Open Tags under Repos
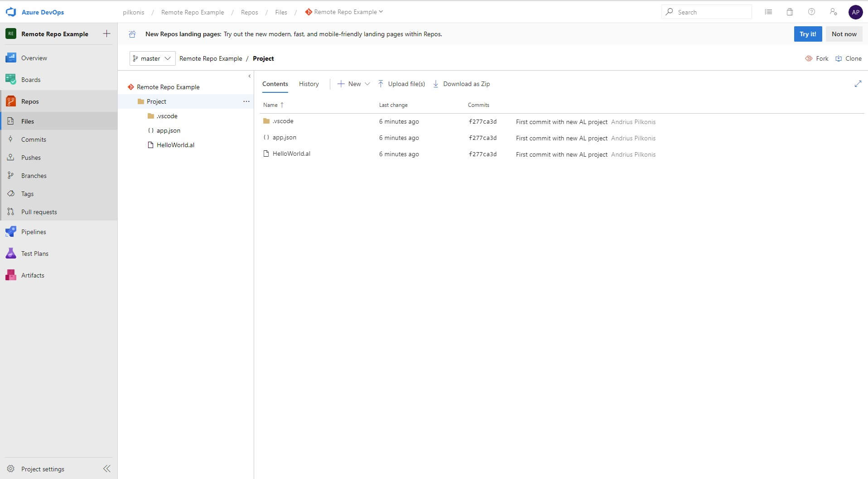Screen dimensions: 868x479 59,194
